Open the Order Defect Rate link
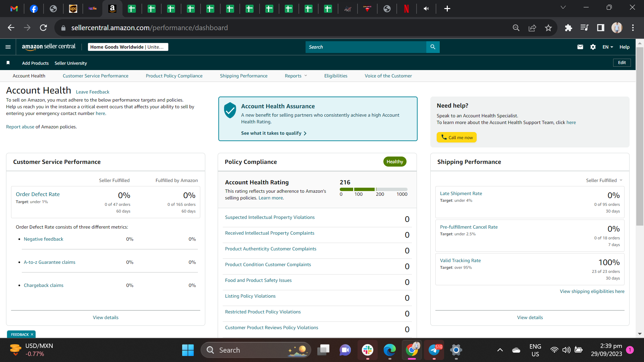This screenshot has height=362, width=644. coord(38,194)
